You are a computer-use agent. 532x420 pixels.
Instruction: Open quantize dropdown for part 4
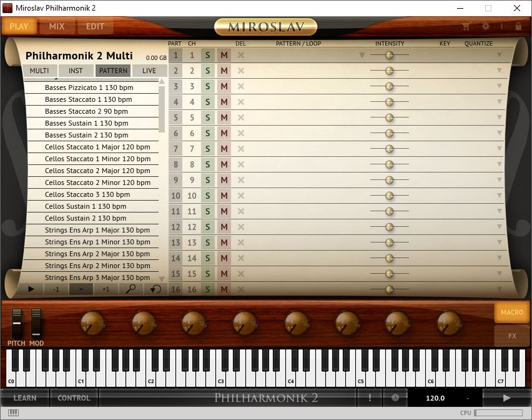click(x=500, y=102)
